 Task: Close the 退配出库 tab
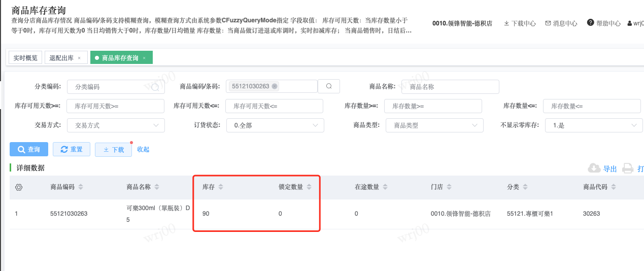tap(79, 58)
